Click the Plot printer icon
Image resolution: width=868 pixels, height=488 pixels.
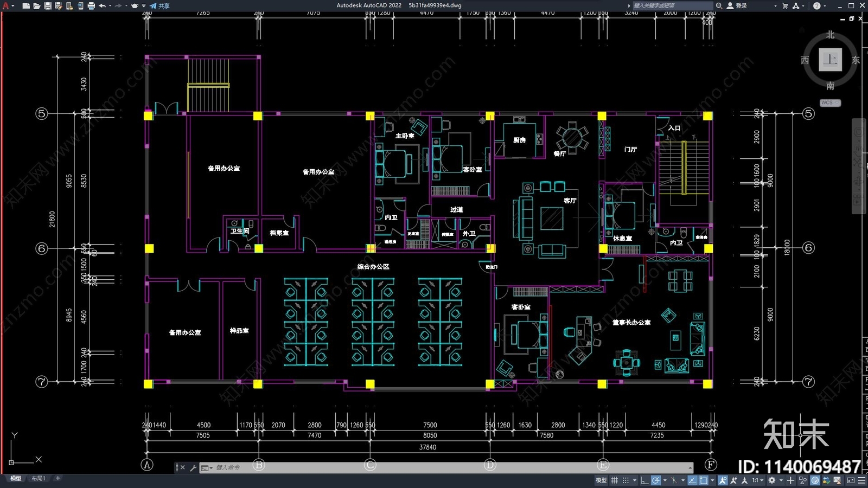[91, 5]
